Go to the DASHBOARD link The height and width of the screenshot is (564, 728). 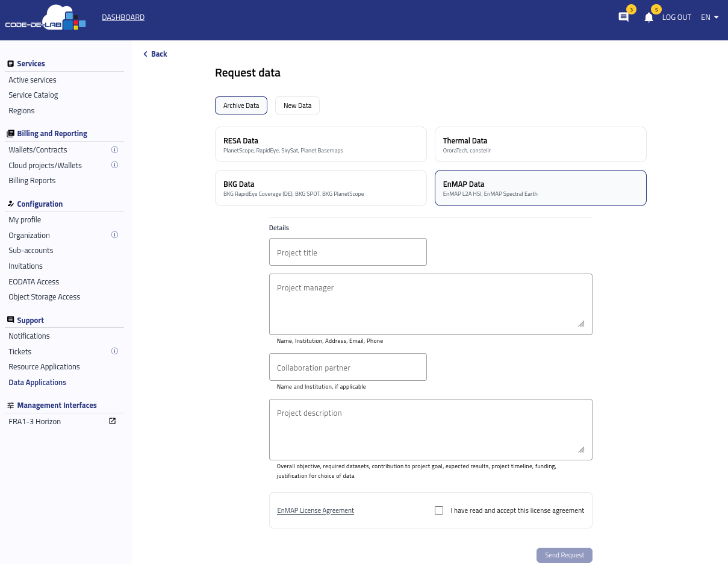[123, 17]
